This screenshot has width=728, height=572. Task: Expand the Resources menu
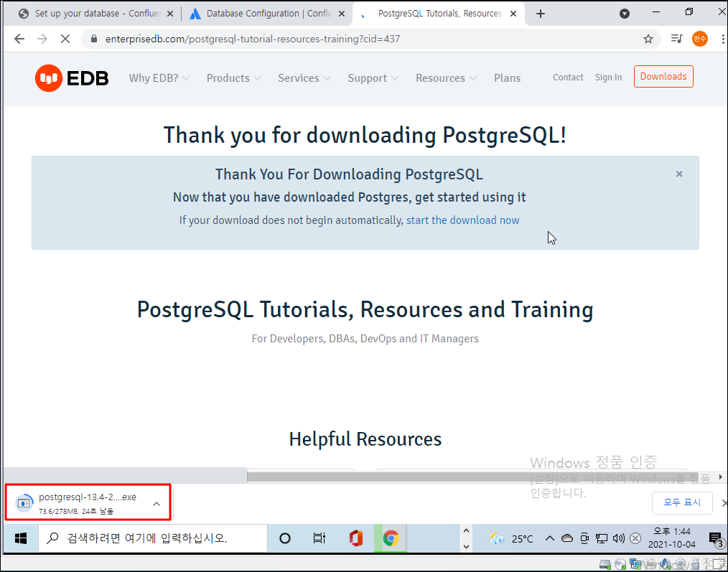446,78
